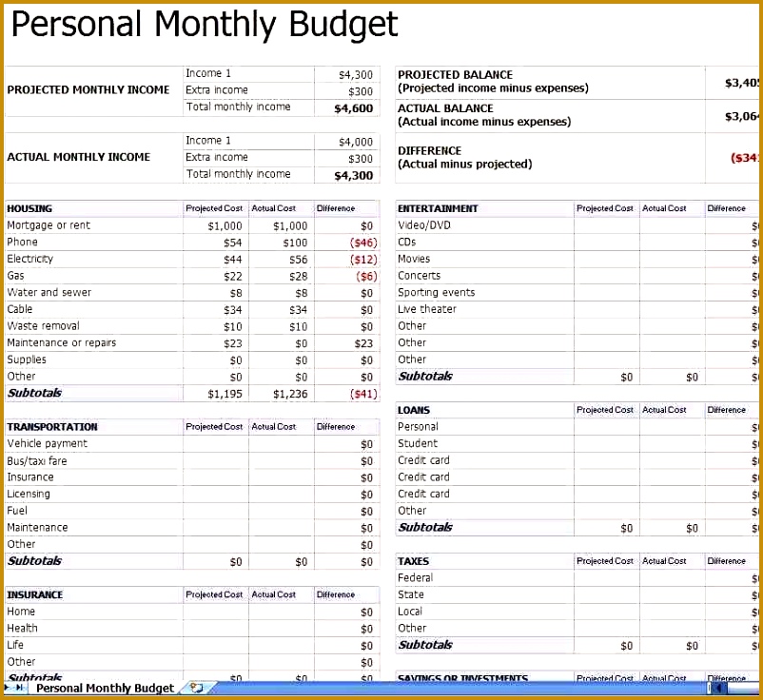Click the ENTERTAINMENT section header
The image size is (763, 700).
click(438, 208)
